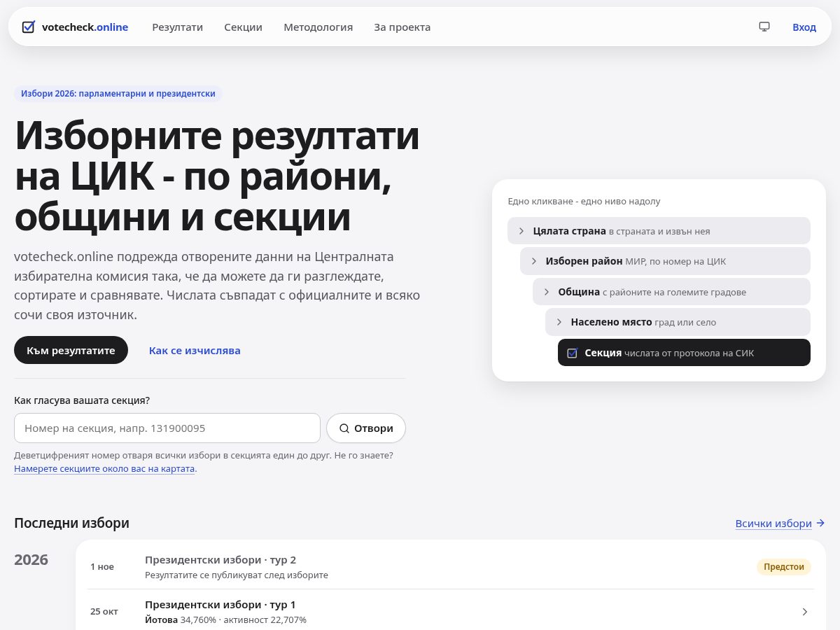This screenshot has width=840, height=630.
Task: Click the Избори 2026 parliamentary and presidential badge
Action: tap(118, 93)
